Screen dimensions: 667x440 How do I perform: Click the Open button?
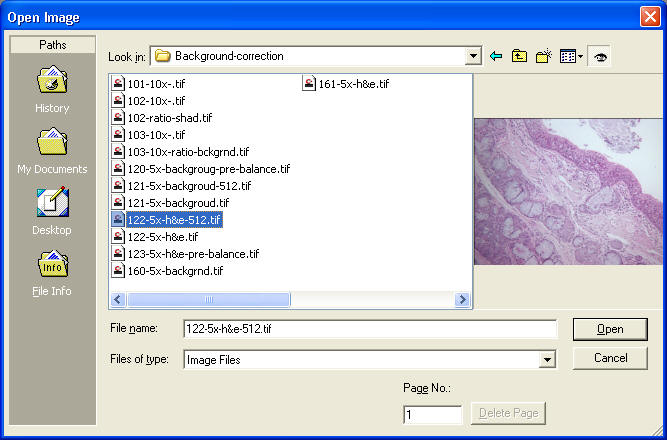pos(610,329)
